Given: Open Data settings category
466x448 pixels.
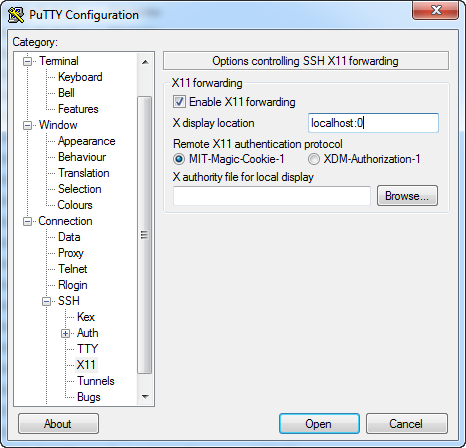Looking at the screenshot, I should (69, 237).
